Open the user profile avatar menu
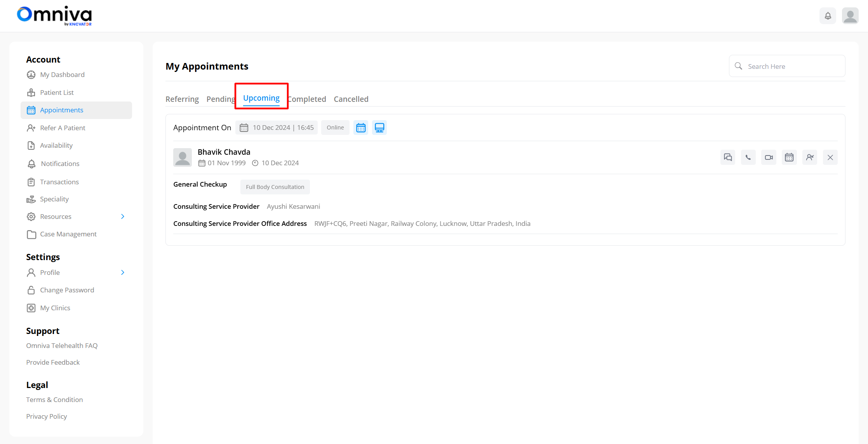This screenshot has height=444, width=868. [x=850, y=16]
